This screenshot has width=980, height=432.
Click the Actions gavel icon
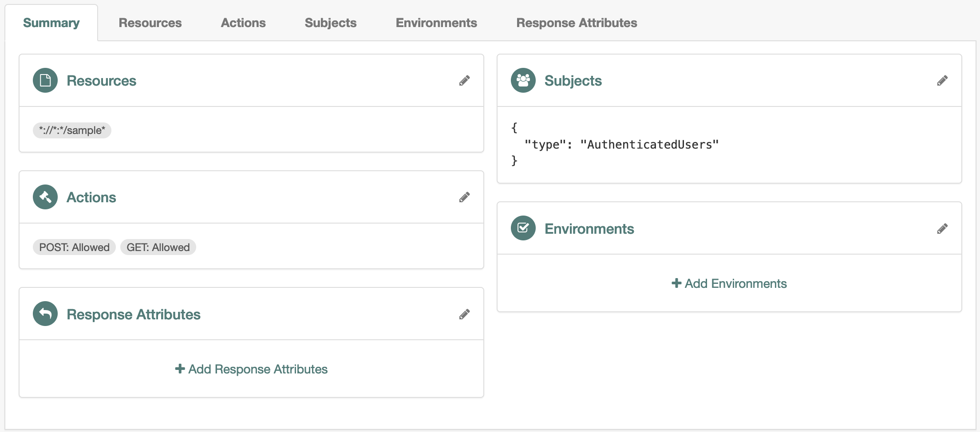coord(45,197)
